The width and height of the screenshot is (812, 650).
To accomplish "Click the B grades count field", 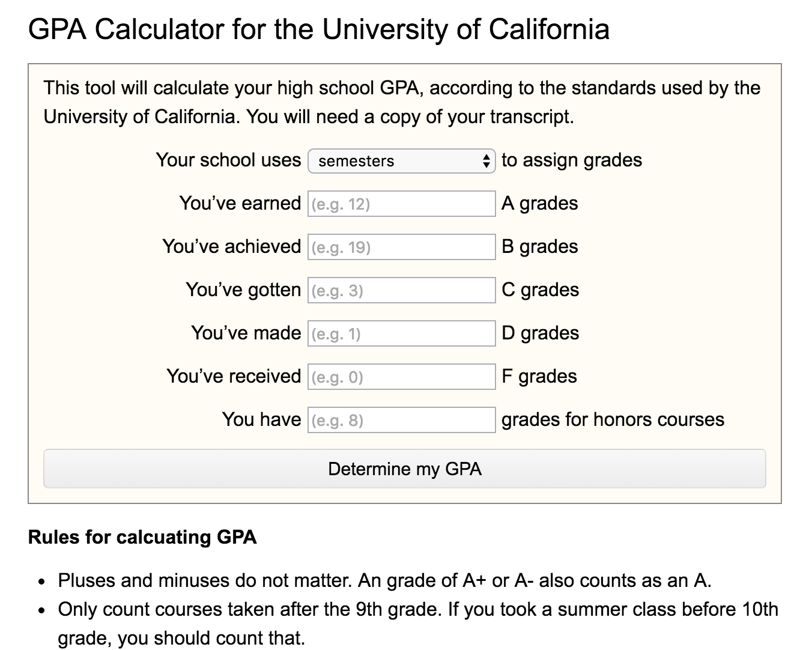I will [x=401, y=248].
